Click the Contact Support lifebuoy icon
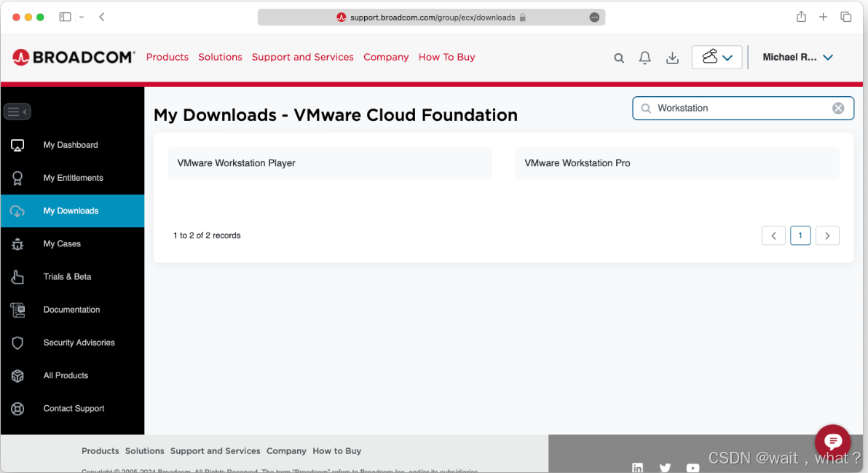The width and height of the screenshot is (868, 473). pyautogui.click(x=17, y=409)
